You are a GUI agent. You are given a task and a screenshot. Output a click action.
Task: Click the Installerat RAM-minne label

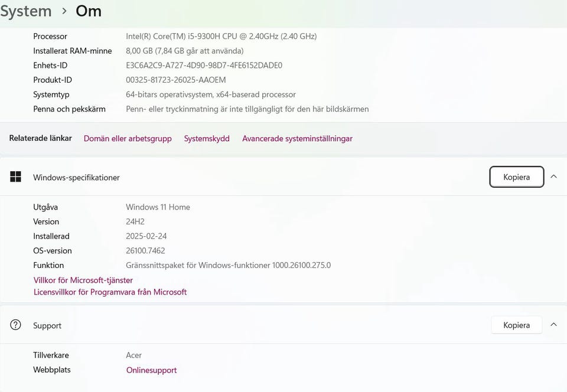tap(72, 51)
